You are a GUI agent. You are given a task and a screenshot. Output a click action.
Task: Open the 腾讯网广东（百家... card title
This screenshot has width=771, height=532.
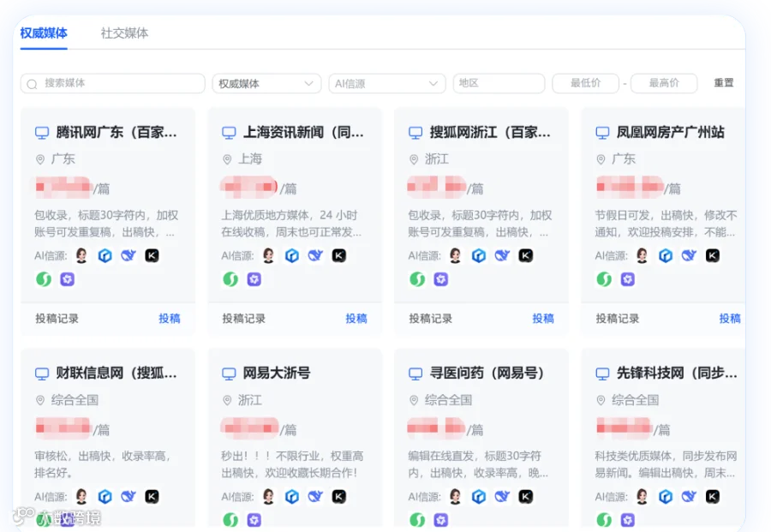(117, 132)
